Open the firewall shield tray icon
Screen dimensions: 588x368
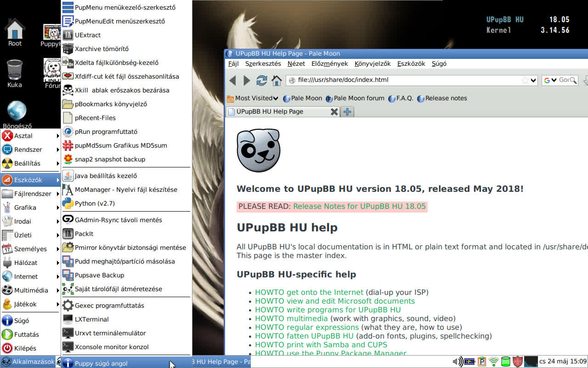518,362
